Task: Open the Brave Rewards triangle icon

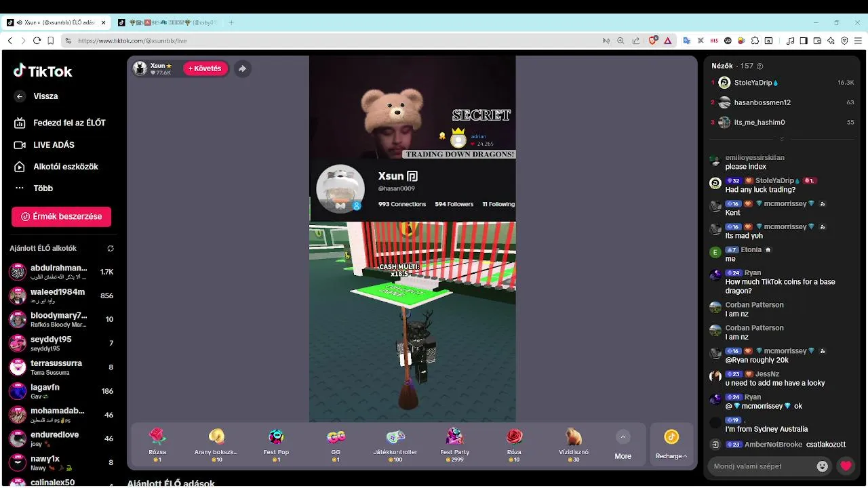Action: [667, 41]
